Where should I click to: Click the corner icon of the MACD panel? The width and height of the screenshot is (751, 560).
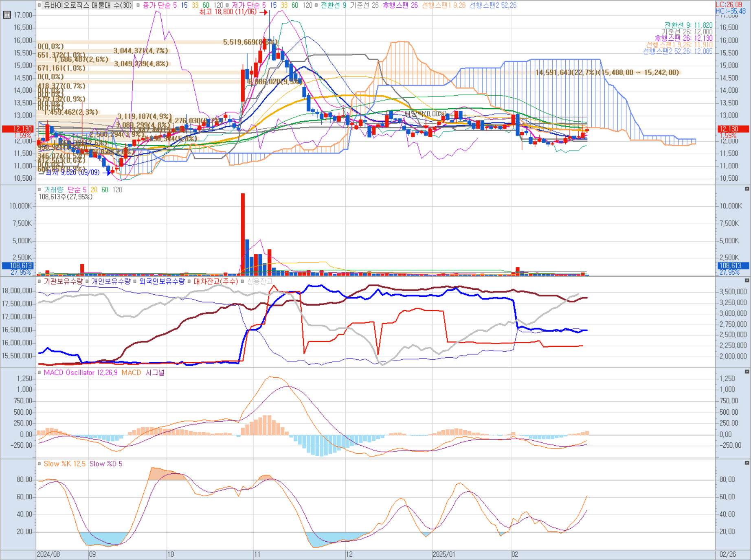(x=747, y=372)
